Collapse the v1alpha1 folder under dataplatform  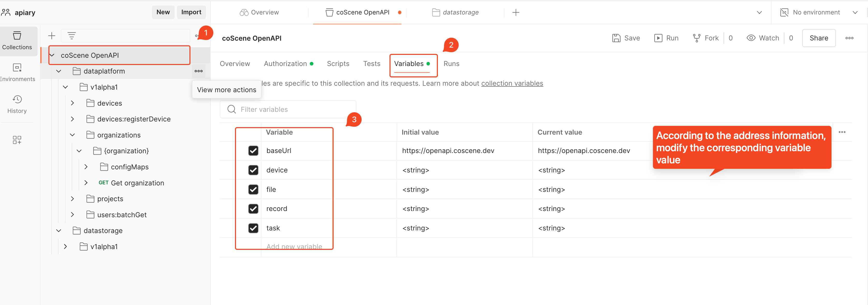click(65, 87)
